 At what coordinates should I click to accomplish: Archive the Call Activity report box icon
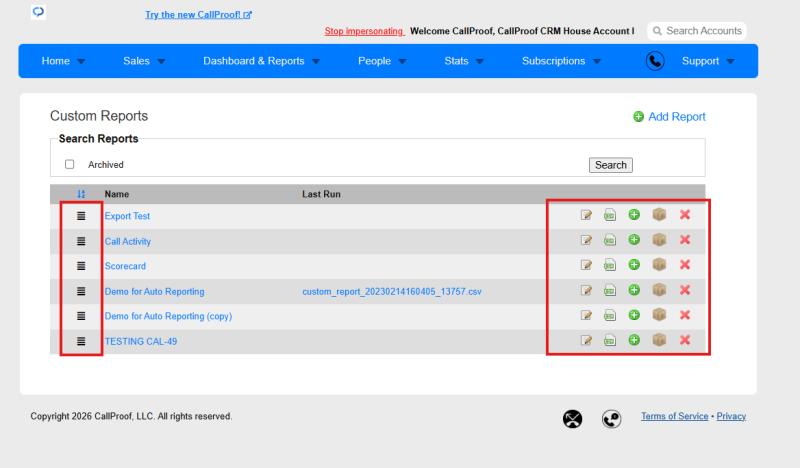pos(659,239)
